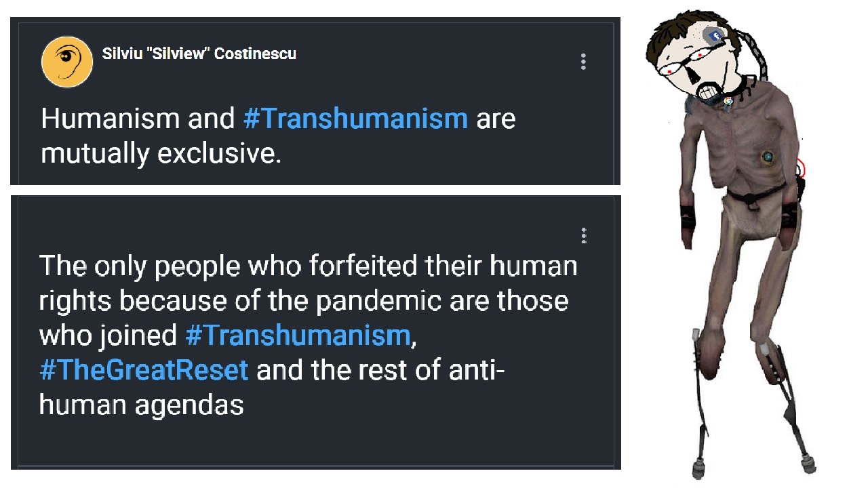This screenshot has height=488, width=868.
Task: Open the #TheGreatReset hashtag
Action: pyautogui.click(x=144, y=370)
